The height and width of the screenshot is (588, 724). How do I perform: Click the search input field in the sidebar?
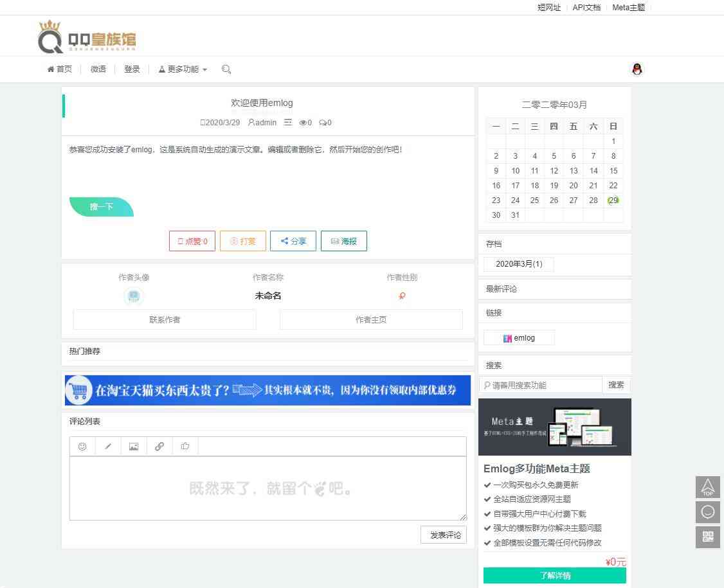click(x=540, y=384)
